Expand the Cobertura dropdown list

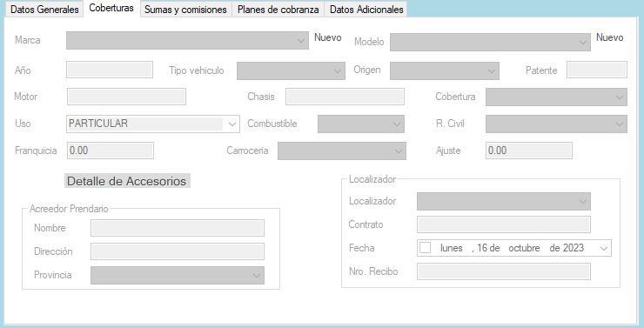556,97
